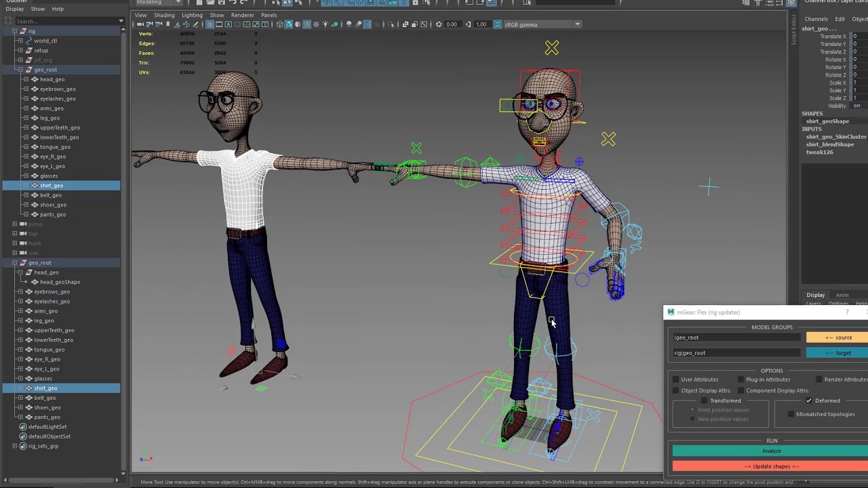Click the Select Camera icon in viewport toolbar
The height and width of the screenshot is (488, 868).
pyautogui.click(x=140, y=24)
